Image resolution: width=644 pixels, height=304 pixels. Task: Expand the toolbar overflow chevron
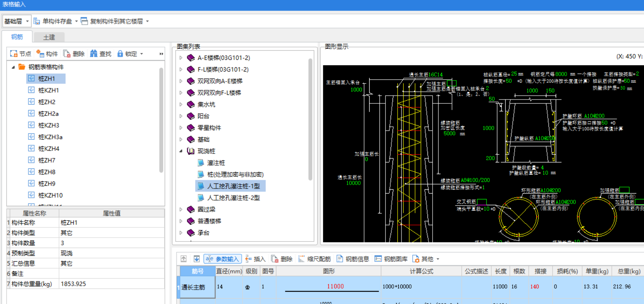[161, 54]
